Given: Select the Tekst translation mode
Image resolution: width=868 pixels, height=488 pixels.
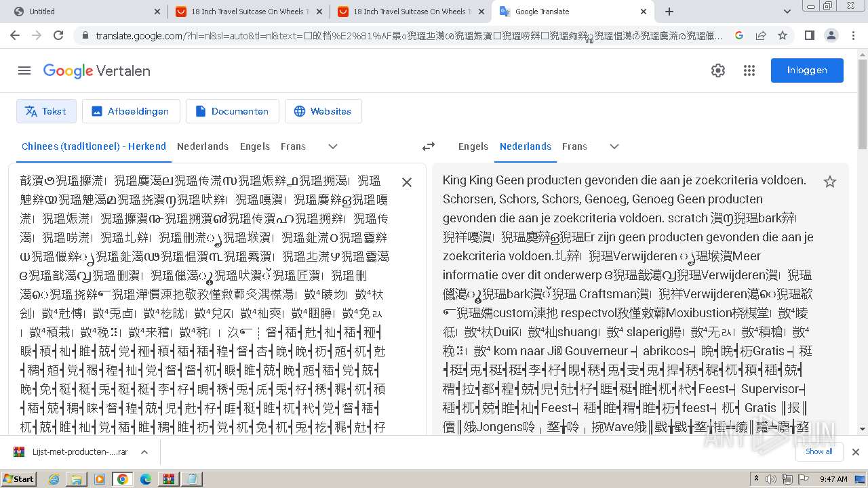Looking at the screenshot, I should click(x=46, y=111).
